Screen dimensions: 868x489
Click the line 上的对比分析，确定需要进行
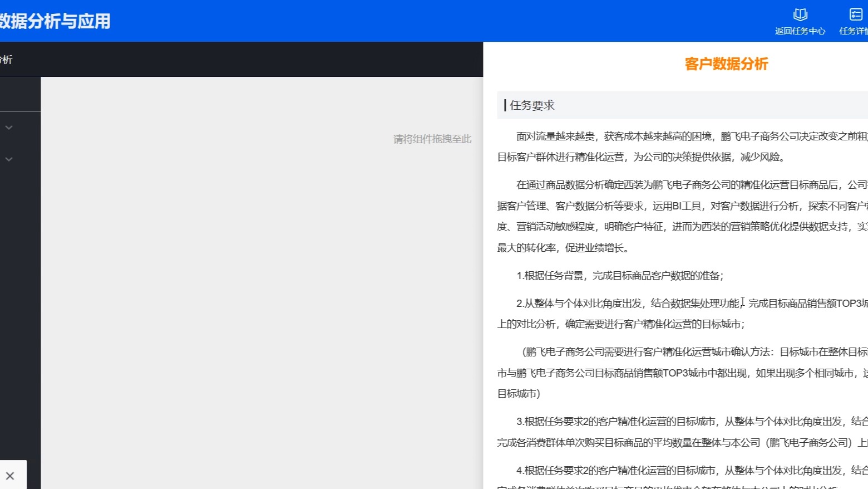click(x=621, y=324)
